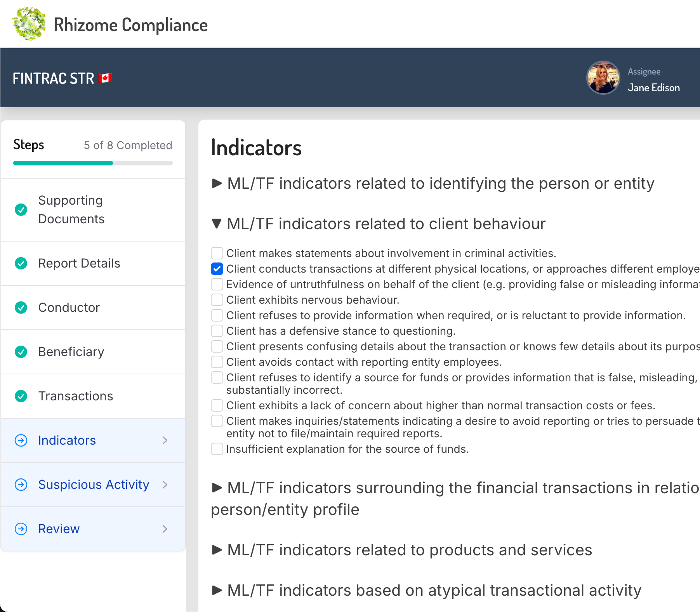Click the steps completion progress bar
This screenshot has width=700, height=612.
coord(93,163)
